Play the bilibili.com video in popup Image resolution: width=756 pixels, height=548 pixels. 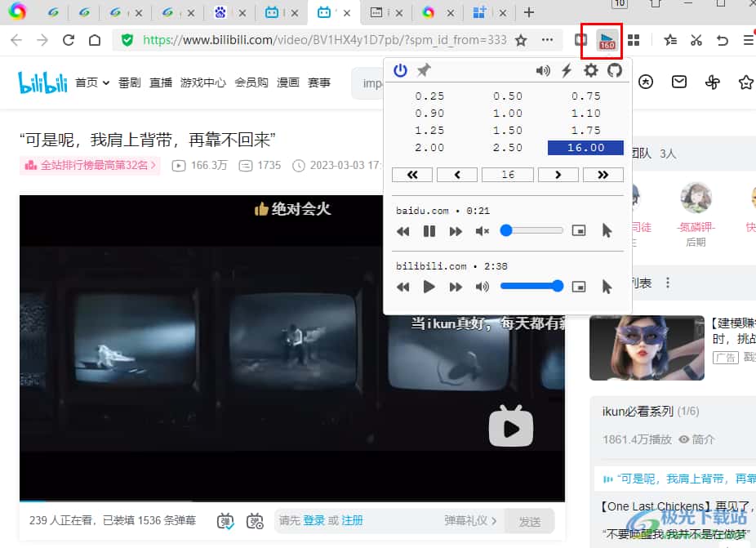[x=429, y=287]
